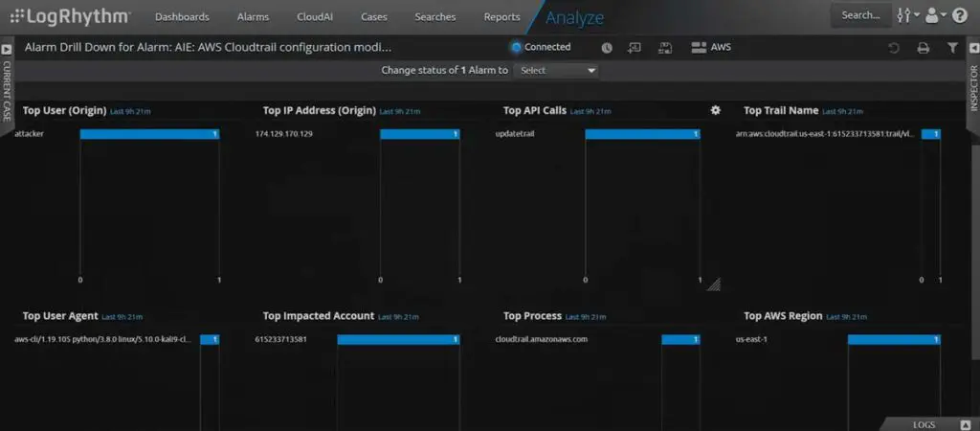
Task: Select the Analyze tab
Action: (574, 17)
